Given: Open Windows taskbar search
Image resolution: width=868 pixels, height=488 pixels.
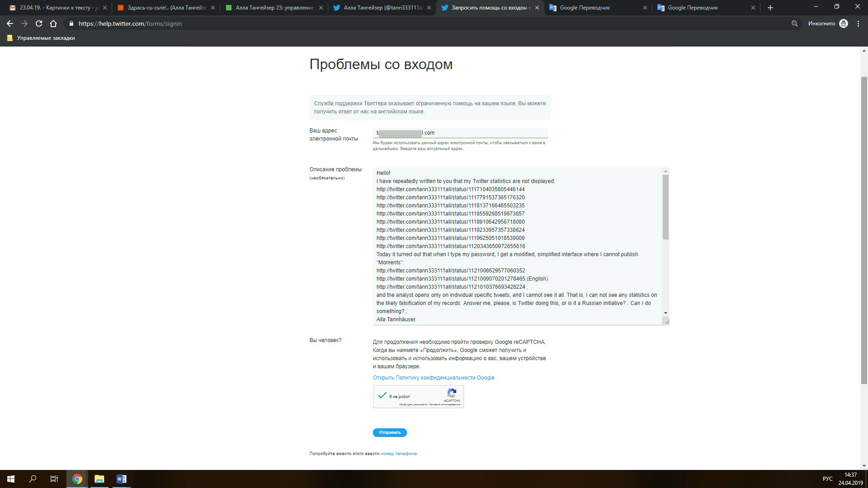Looking at the screenshot, I should pos(33,479).
